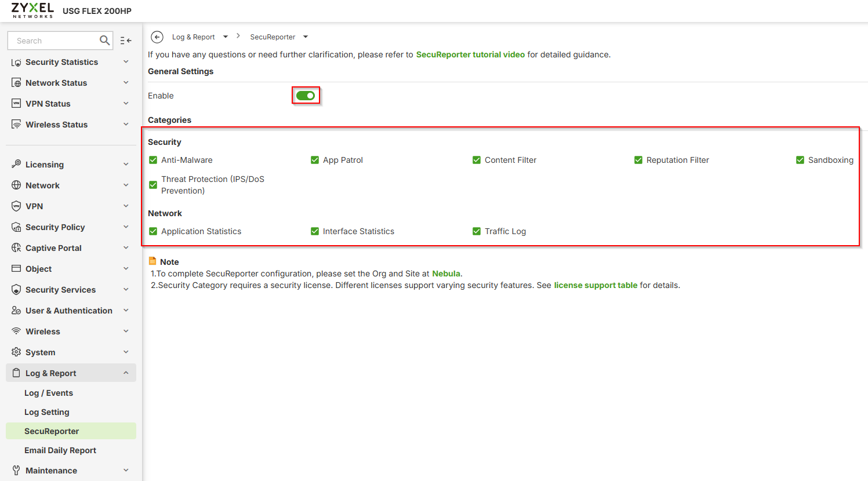
Task: Open the SecuReporter breadcrumb dropdown arrow
Action: pyautogui.click(x=306, y=37)
